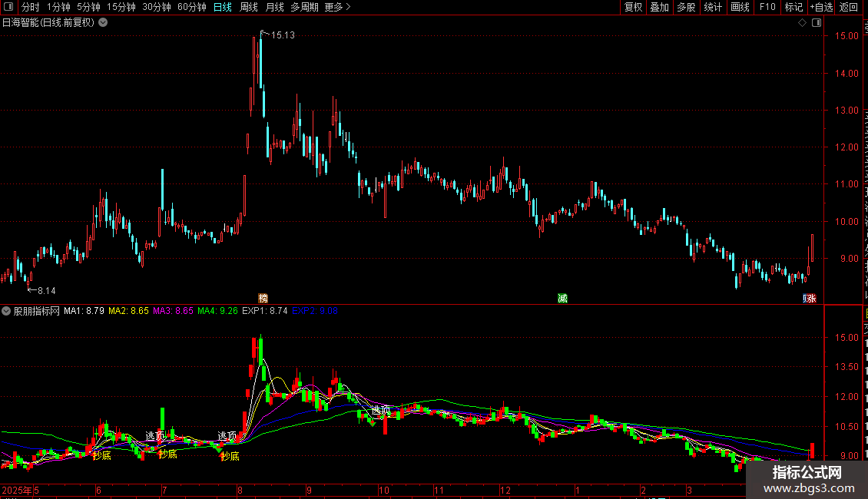Open the 画线 drawing tools
Image resolution: width=868 pixels, height=499 pixels.
tap(740, 7)
